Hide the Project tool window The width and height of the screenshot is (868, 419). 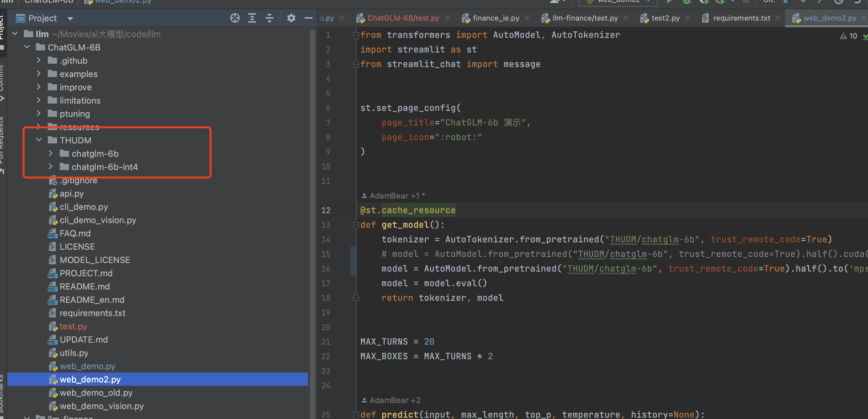[x=308, y=18]
